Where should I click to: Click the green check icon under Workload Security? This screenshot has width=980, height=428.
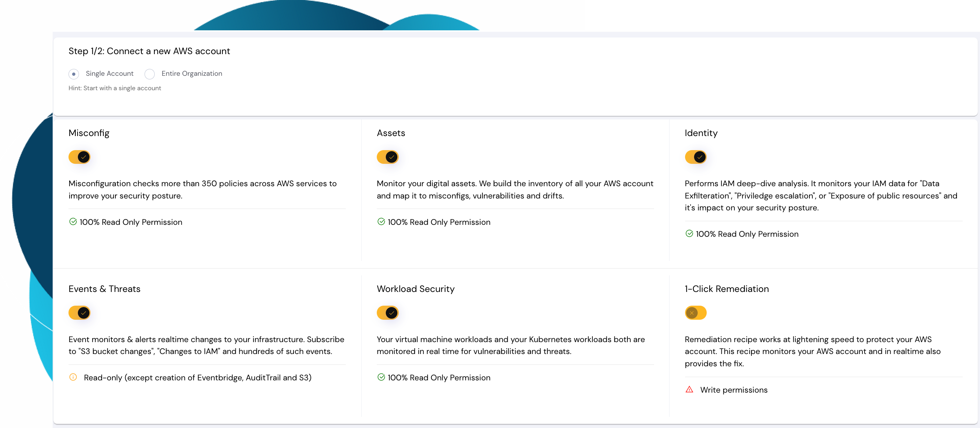(x=381, y=377)
